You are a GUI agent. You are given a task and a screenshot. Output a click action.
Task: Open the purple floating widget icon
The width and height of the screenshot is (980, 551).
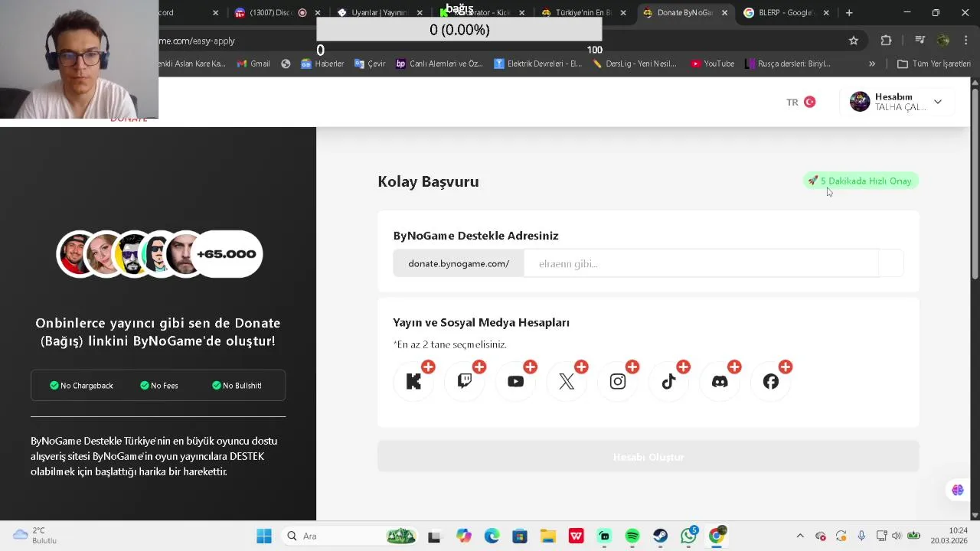click(x=958, y=490)
